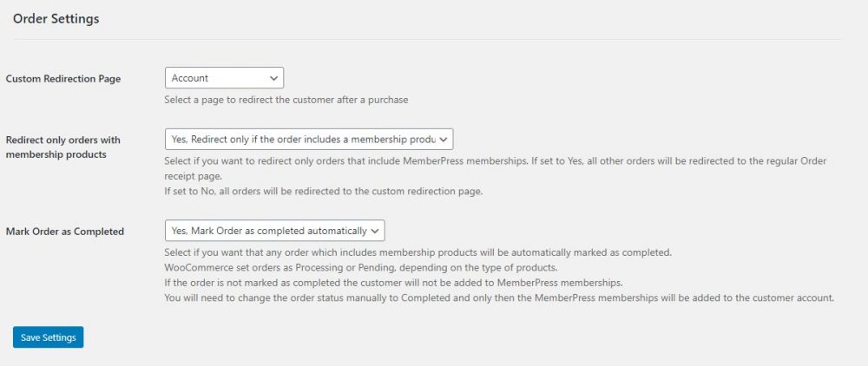Click the chevron on the 'Yes, Redirect only' select
This screenshot has height=366, width=868.
tap(443, 139)
